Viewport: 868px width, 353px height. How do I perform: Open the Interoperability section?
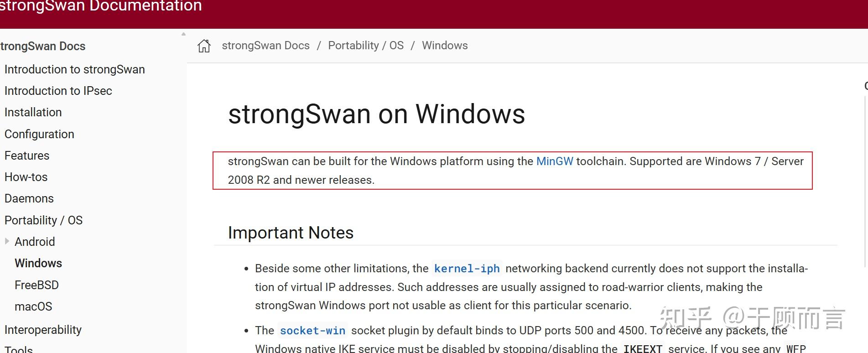point(43,330)
